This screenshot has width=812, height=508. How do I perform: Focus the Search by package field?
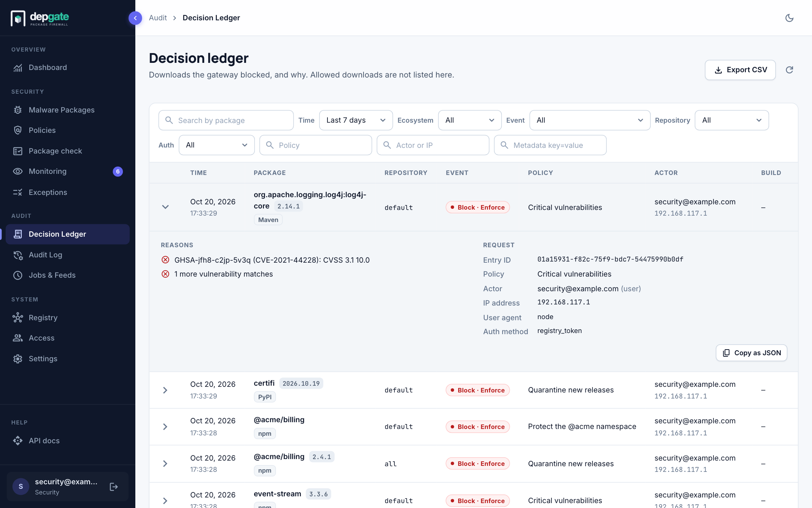click(x=226, y=120)
